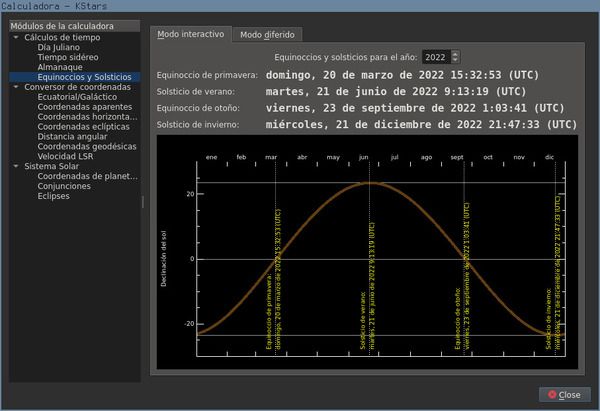Open Ecuatorial/Galáctico converter

[77, 96]
